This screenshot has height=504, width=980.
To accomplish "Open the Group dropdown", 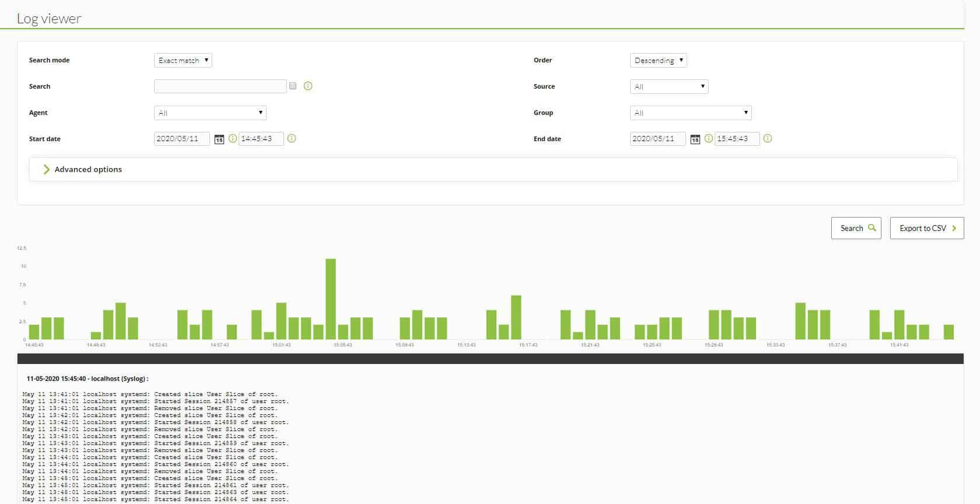I will tap(690, 113).
